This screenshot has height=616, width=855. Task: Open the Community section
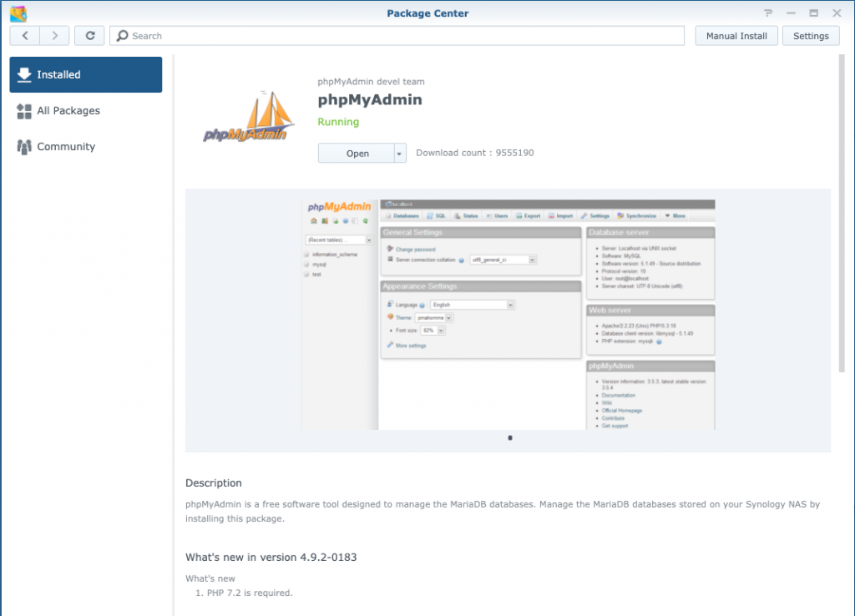(86, 147)
